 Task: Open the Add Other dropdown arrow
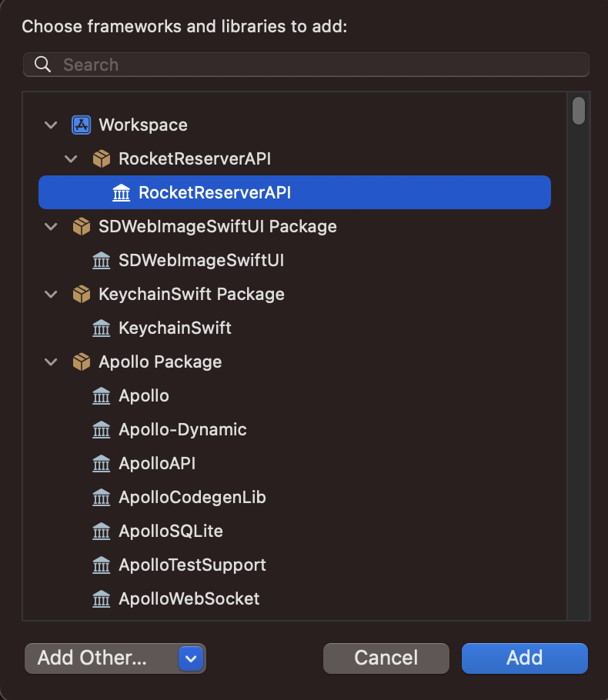191,658
